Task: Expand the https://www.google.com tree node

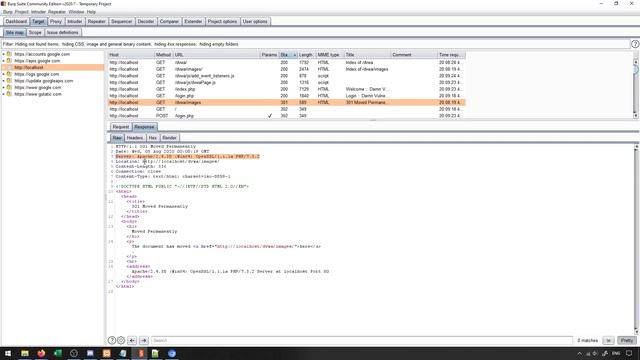Action: (4, 87)
